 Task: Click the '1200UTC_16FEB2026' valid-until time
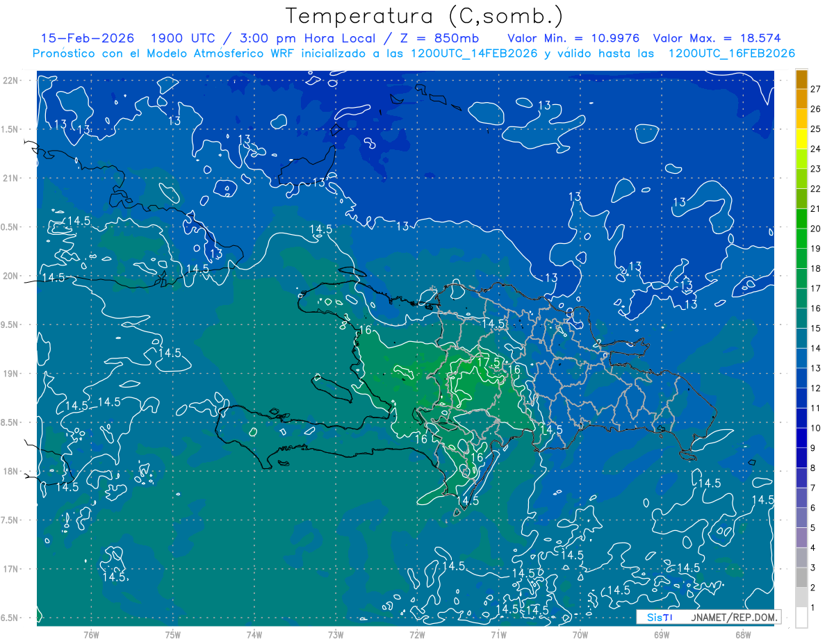(732, 53)
